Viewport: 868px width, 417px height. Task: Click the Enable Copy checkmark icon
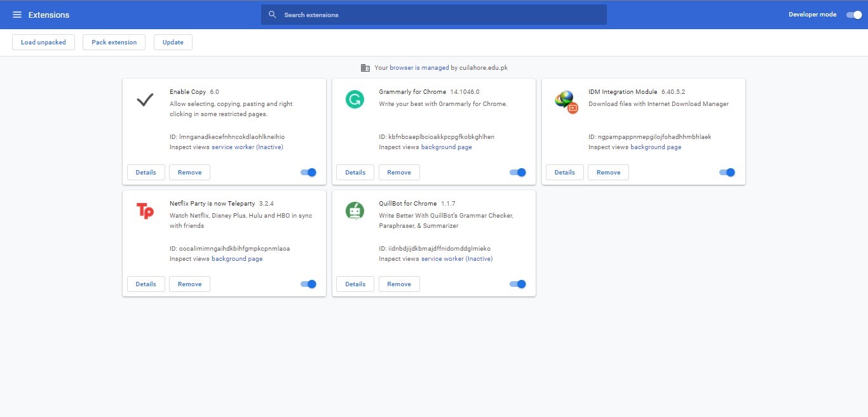146,100
